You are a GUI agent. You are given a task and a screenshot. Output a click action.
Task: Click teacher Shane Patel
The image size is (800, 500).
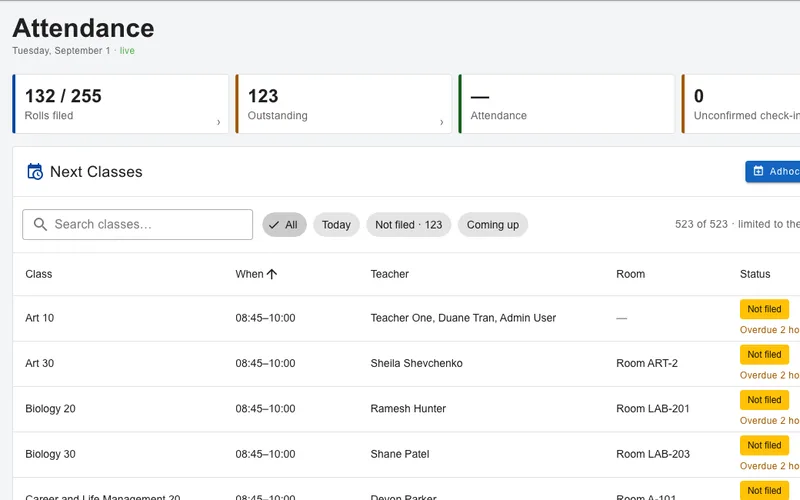pyautogui.click(x=400, y=454)
